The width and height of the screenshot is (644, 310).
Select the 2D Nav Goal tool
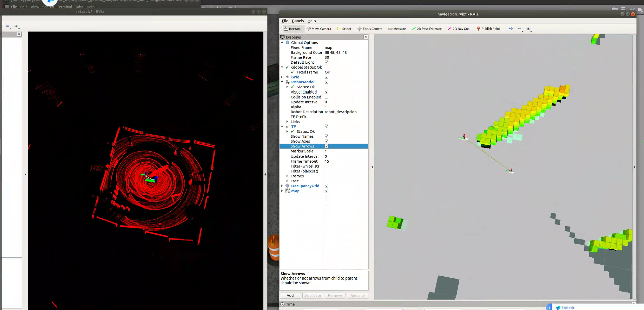click(459, 29)
